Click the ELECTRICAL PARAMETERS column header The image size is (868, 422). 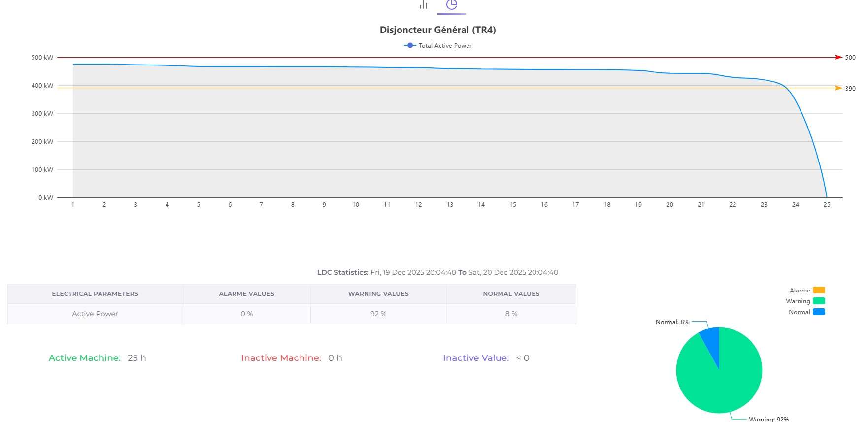point(95,294)
